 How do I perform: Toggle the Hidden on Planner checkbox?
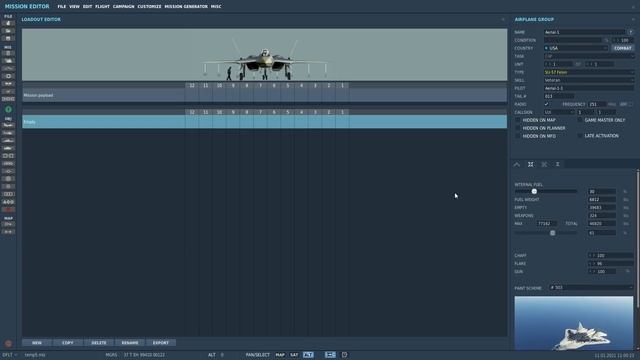(518, 128)
